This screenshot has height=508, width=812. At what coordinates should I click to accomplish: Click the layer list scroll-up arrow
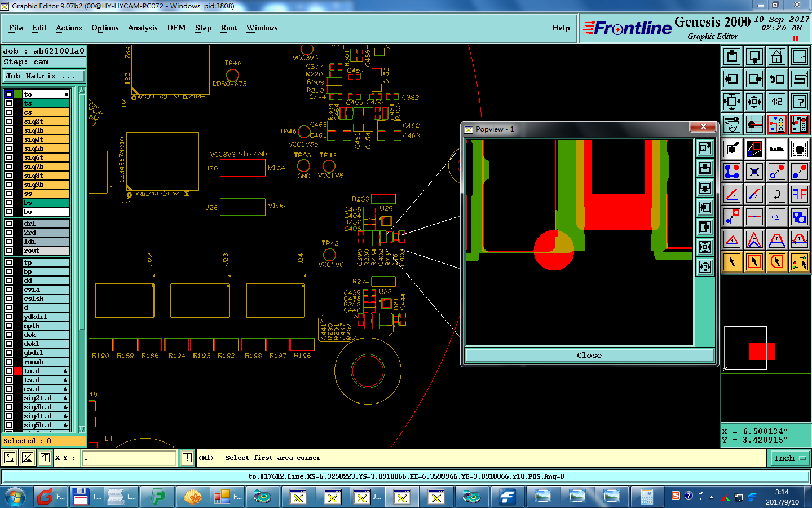click(x=82, y=90)
